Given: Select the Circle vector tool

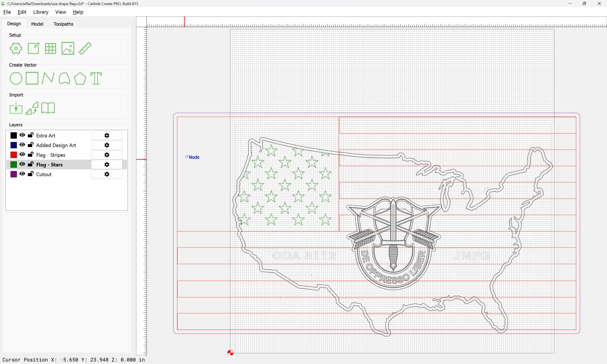Looking at the screenshot, I should [x=16, y=78].
